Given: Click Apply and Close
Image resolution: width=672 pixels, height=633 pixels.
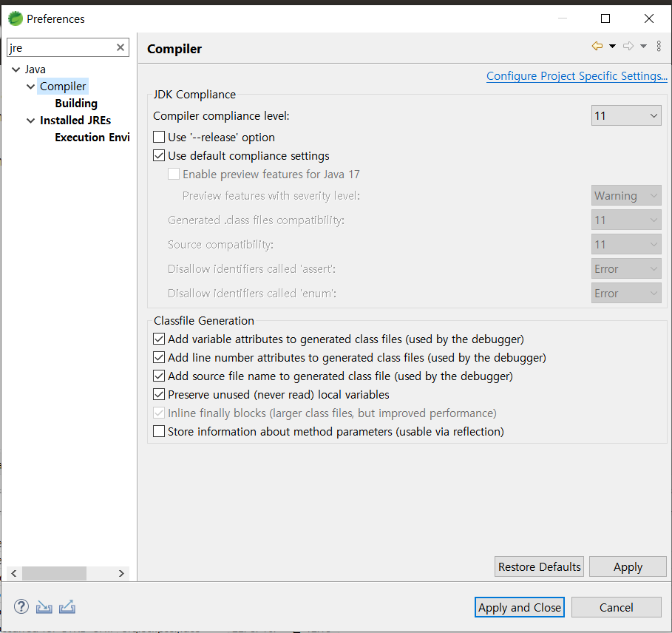Looking at the screenshot, I should coord(520,607).
